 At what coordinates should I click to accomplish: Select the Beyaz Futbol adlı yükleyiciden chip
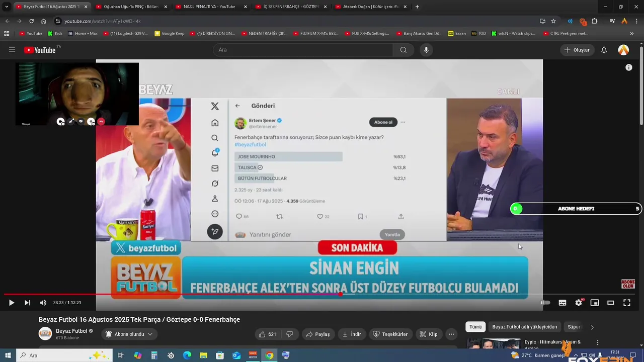[x=524, y=327]
